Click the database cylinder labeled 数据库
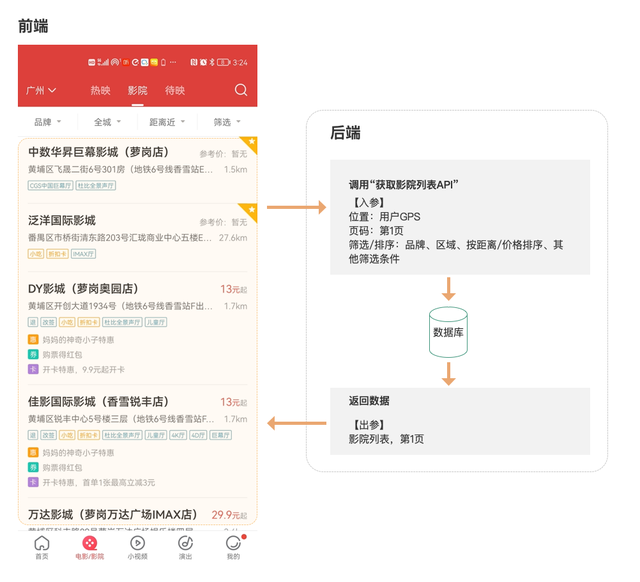This screenshot has height=582, width=640. pos(448,332)
